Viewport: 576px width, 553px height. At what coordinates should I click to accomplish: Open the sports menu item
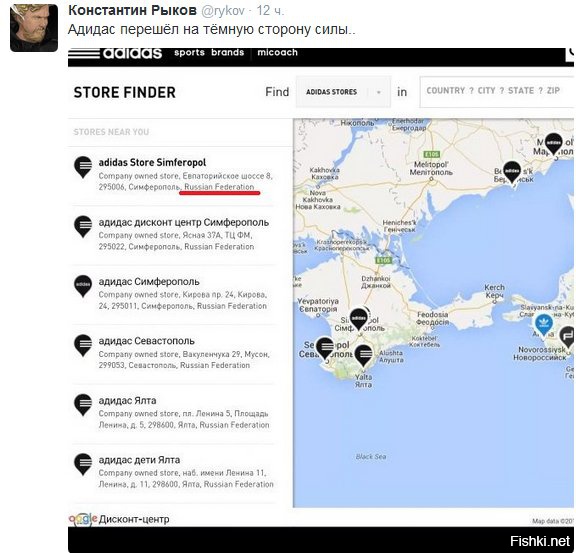[x=189, y=53]
